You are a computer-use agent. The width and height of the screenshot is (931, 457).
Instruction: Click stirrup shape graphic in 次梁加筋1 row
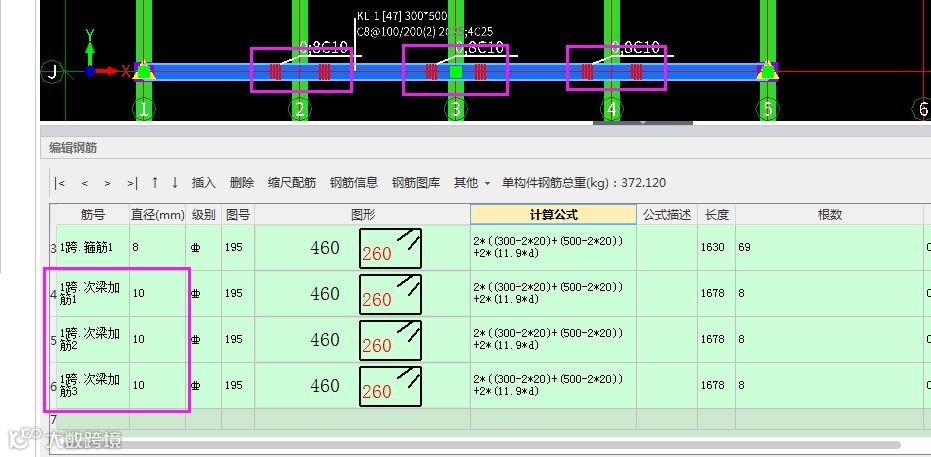390,294
